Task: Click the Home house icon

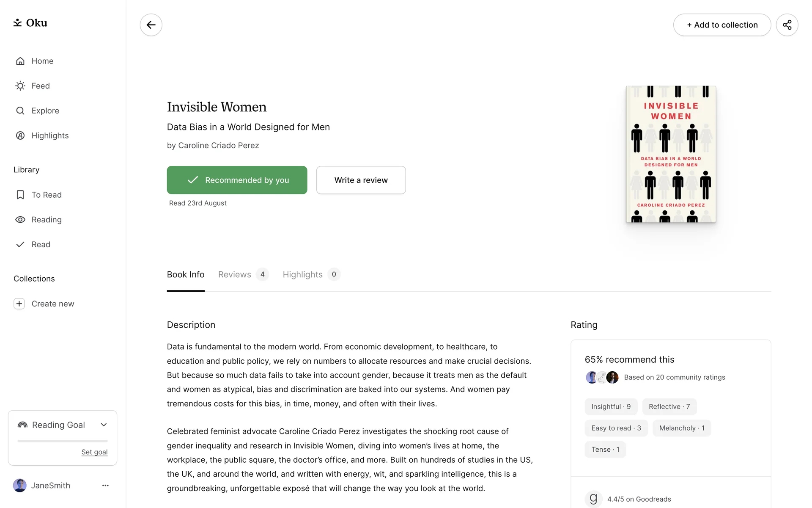Action: [x=20, y=61]
